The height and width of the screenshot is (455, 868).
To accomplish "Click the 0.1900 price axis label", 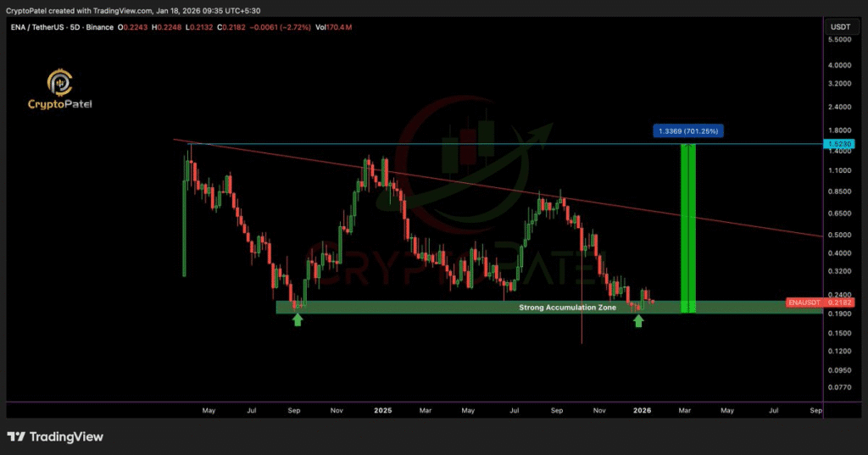I will tap(839, 314).
